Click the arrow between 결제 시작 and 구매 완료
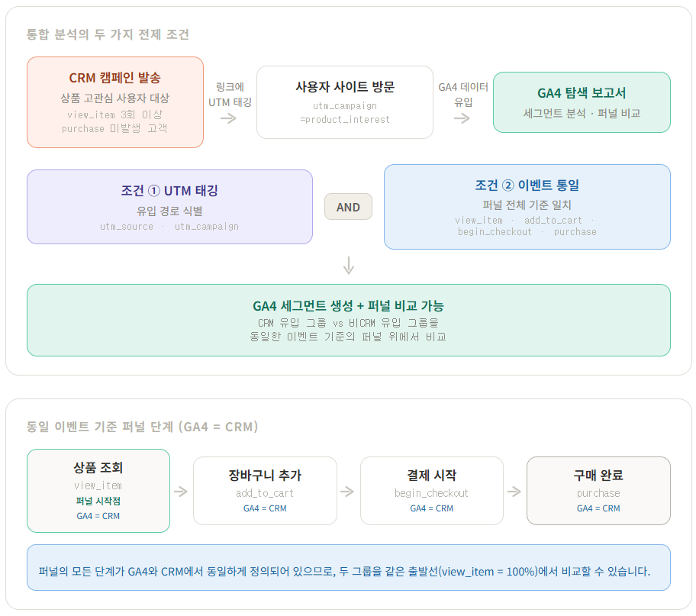The width and height of the screenshot is (696, 616). 514,492
